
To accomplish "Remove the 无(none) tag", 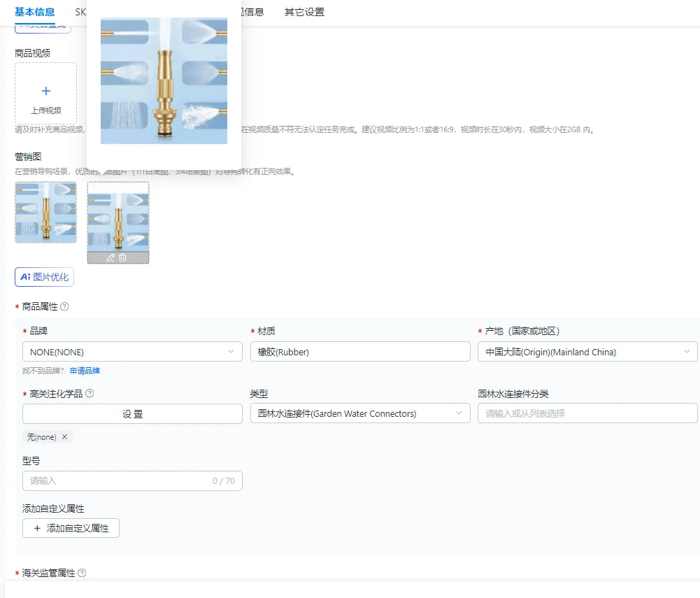I will tap(65, 436).
